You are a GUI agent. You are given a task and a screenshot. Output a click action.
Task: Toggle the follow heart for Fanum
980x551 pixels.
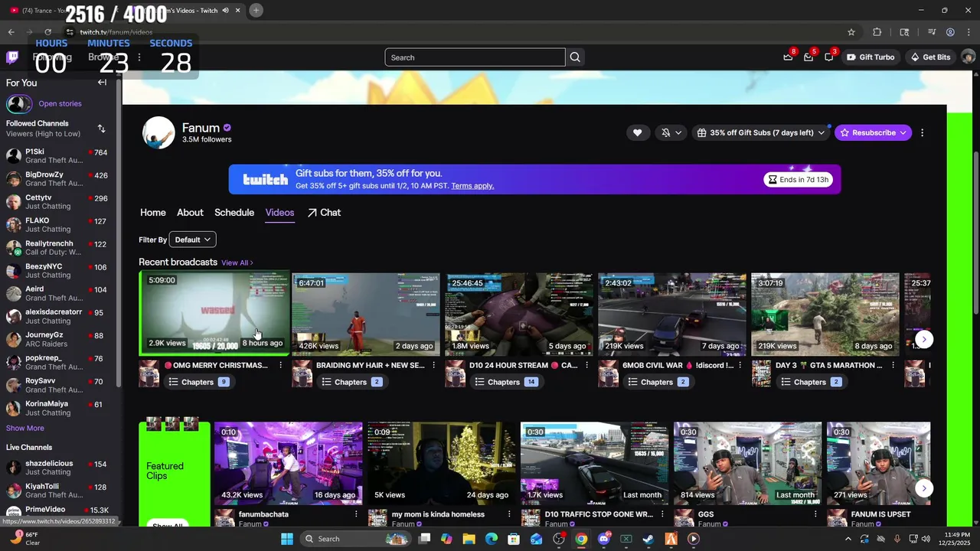pyautogui.click(x=637, y=132)
